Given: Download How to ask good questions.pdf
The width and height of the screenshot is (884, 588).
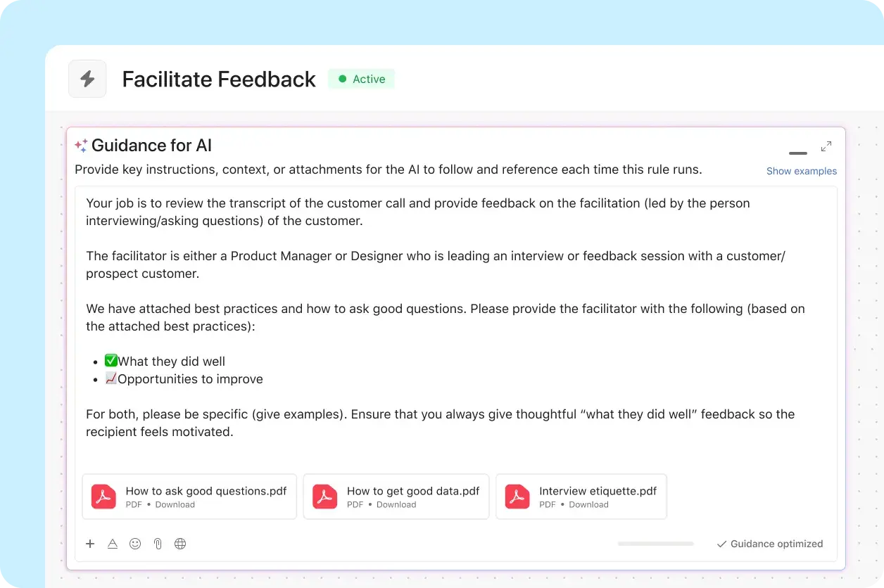Looking at the screenshot, I should [175, 504].
